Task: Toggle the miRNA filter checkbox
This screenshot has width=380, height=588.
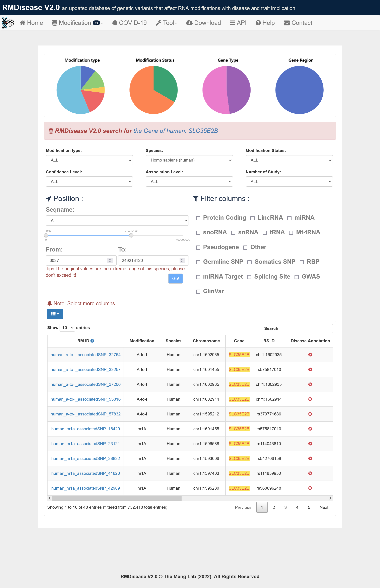Action: point(290,218)
